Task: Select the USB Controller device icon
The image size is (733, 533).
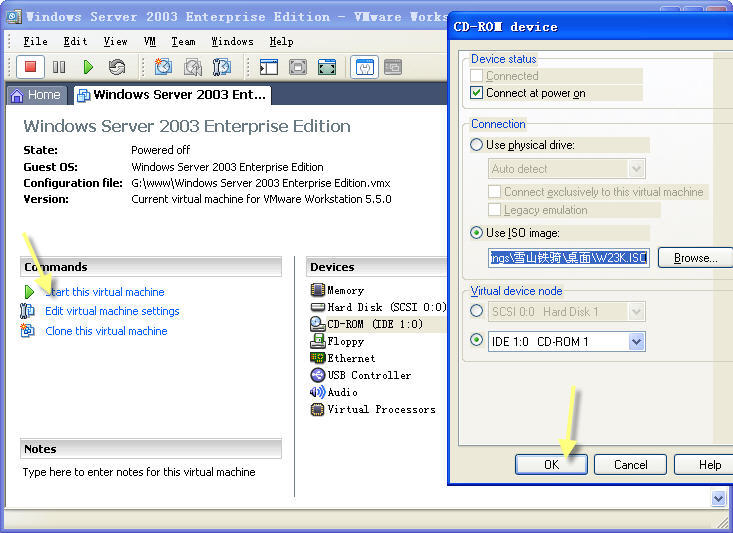Action: click(x=317, y=375)
